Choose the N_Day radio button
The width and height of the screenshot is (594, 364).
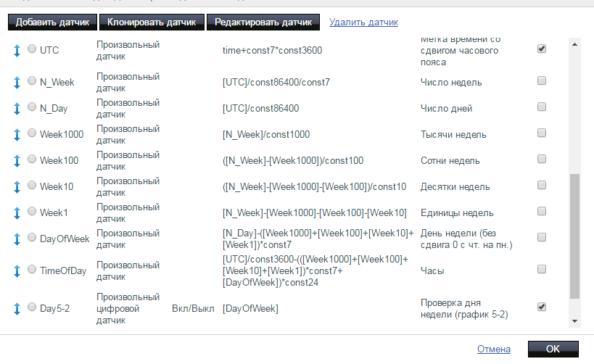31,107
